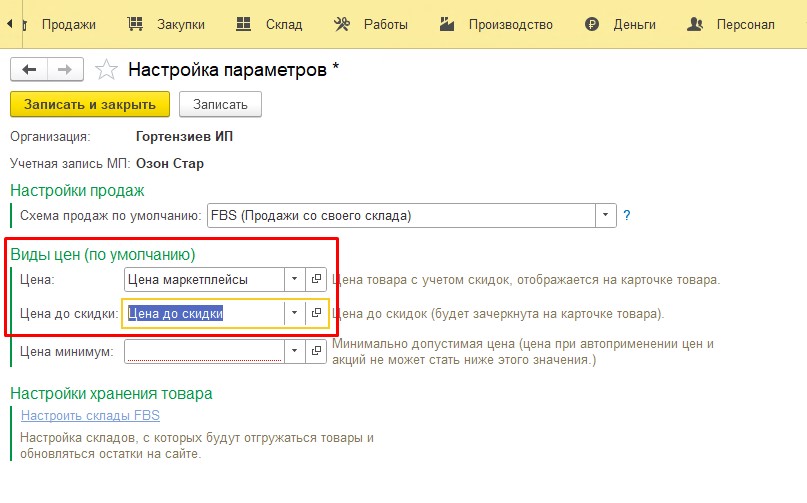Click the back navigation arrow

tap(29, 70)
